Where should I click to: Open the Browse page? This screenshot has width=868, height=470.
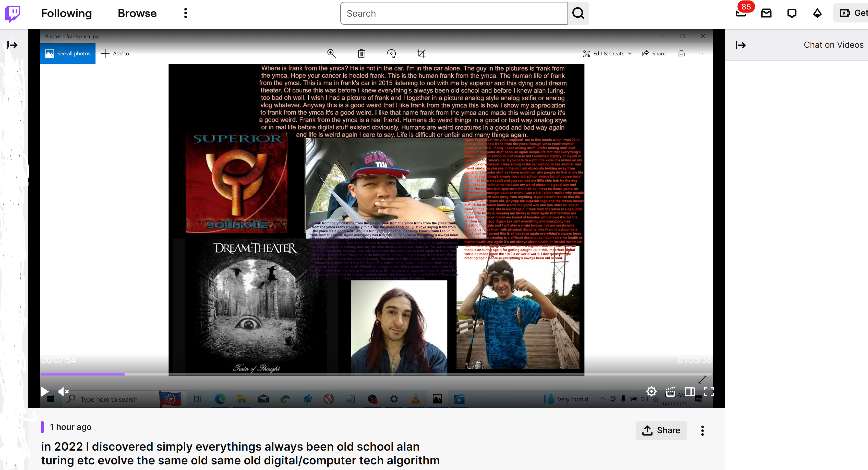137,13
